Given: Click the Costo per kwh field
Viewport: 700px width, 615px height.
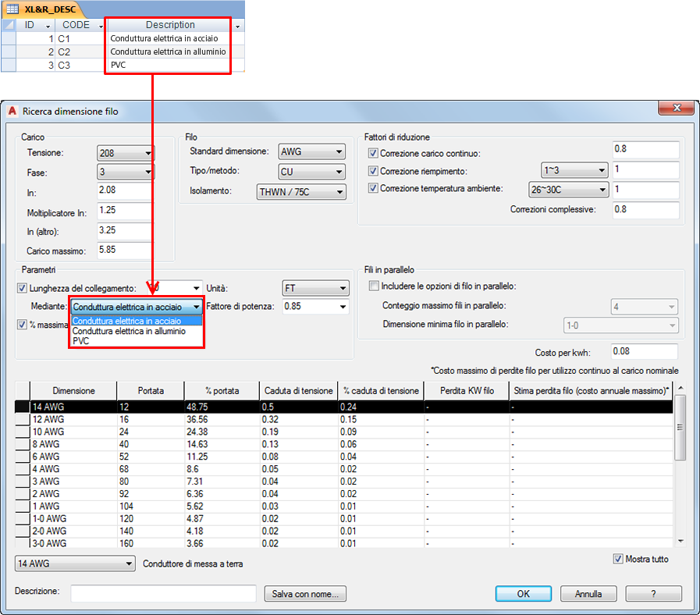Looking at the screenshot, I should 644,352.
